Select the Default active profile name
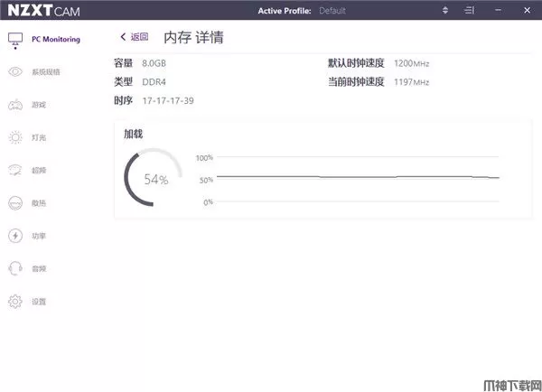 332,11
